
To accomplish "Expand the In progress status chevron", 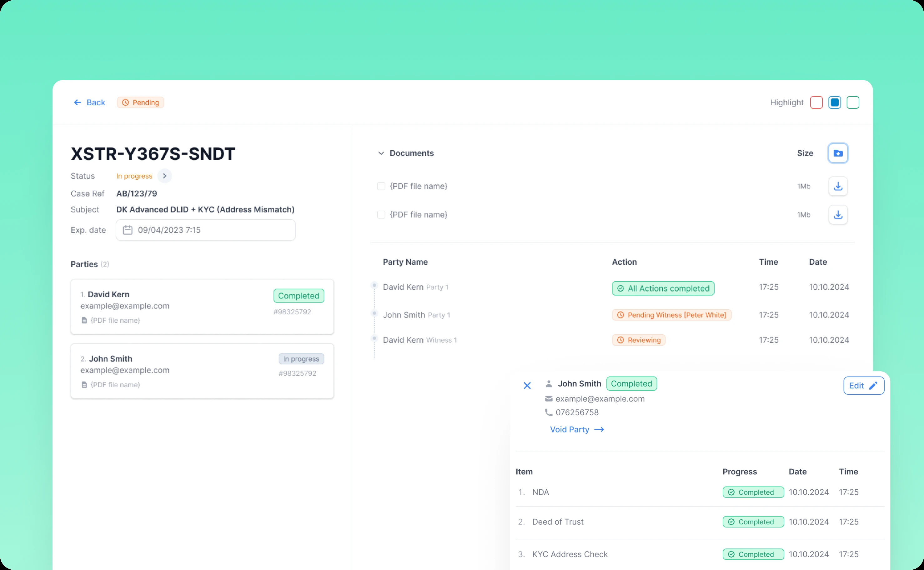I will (164, 176).
